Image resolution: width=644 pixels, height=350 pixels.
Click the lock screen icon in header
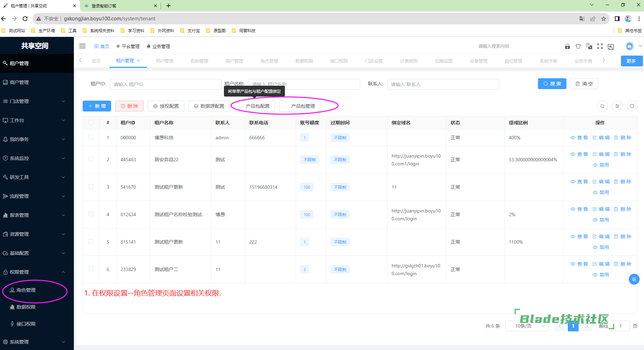(567, 46)
